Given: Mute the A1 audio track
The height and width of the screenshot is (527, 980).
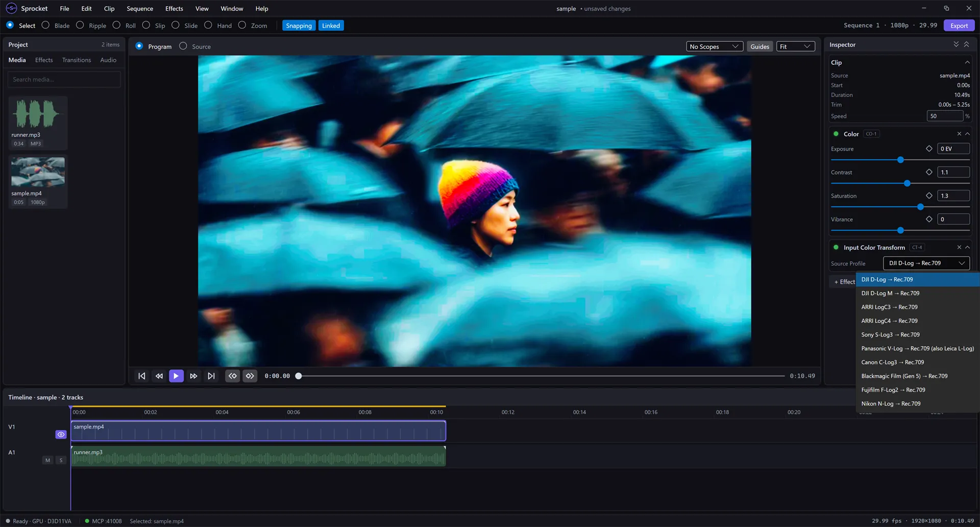Looking at the screenshot, I should tap(48, 460).
